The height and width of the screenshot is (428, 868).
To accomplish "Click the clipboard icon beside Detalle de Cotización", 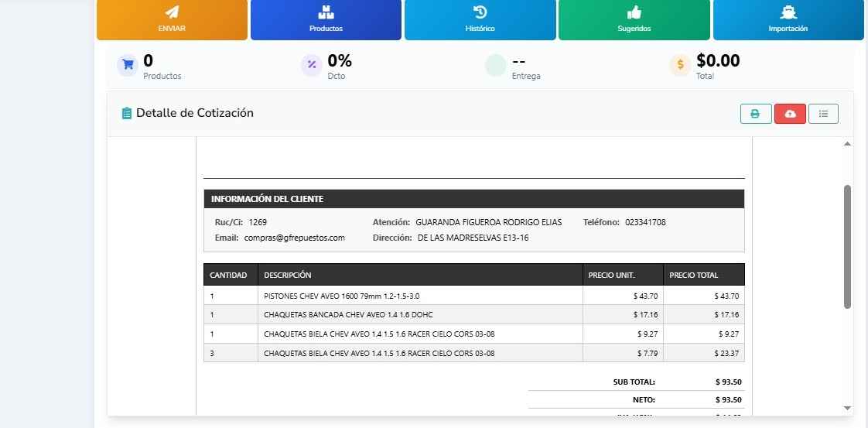I will coord(127,113).
